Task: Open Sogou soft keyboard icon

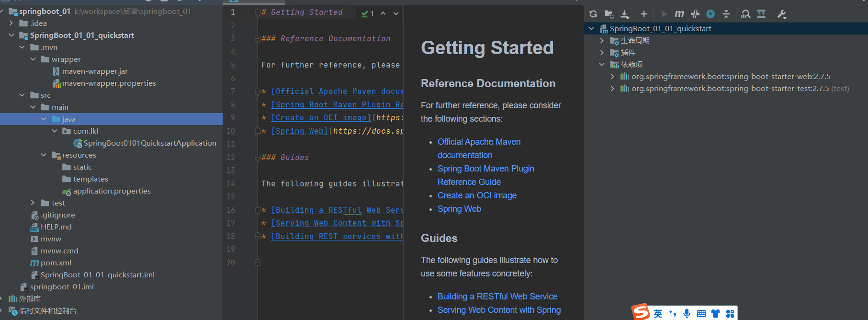Action: coord(701,313)
